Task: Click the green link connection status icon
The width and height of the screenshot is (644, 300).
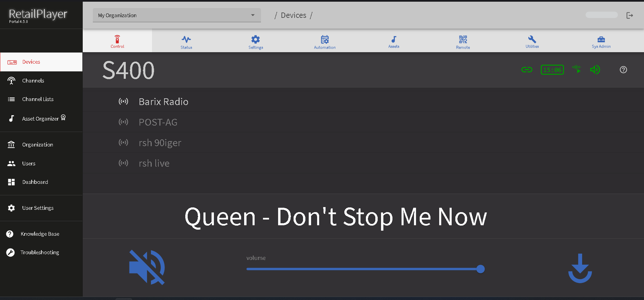Action: pos(527,70)
